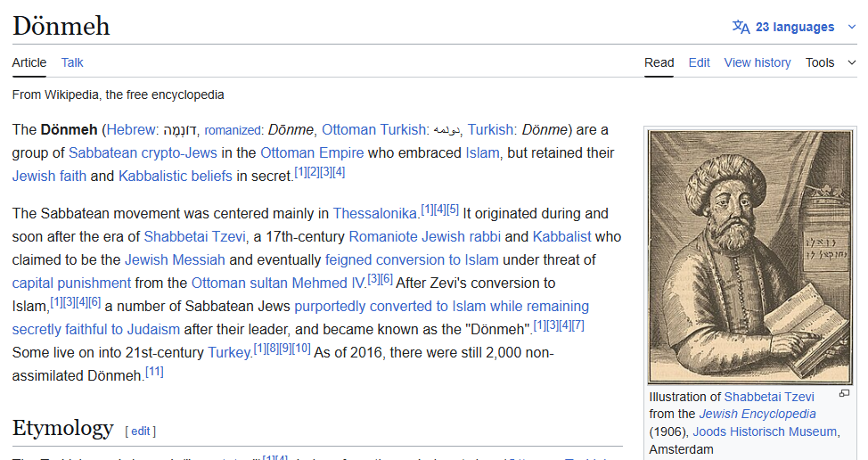Open the Tools menu
This screenshot has height=460, width=868.
point(820,62)
